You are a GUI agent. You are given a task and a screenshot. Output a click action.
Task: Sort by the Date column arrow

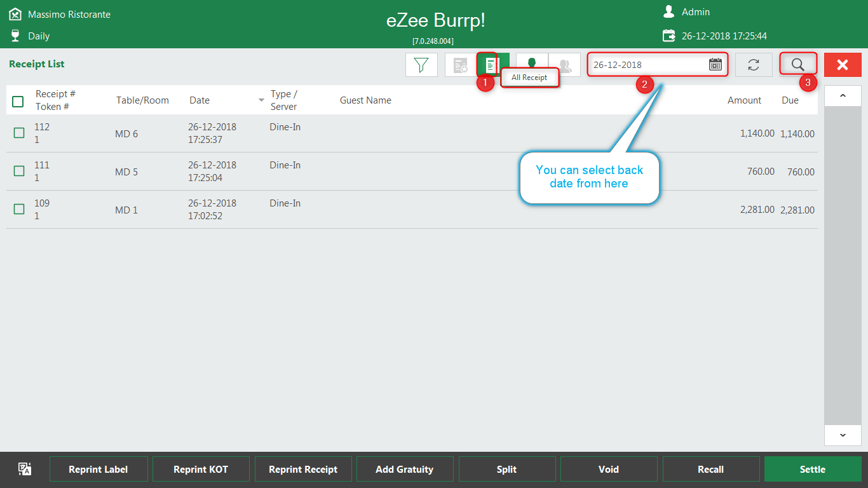(x=261, y=100)
